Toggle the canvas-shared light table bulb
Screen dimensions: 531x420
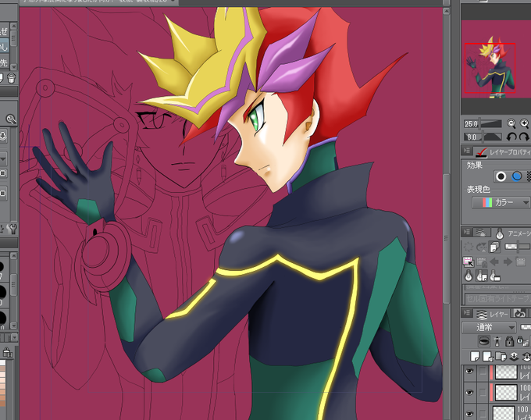coord(494,276)
